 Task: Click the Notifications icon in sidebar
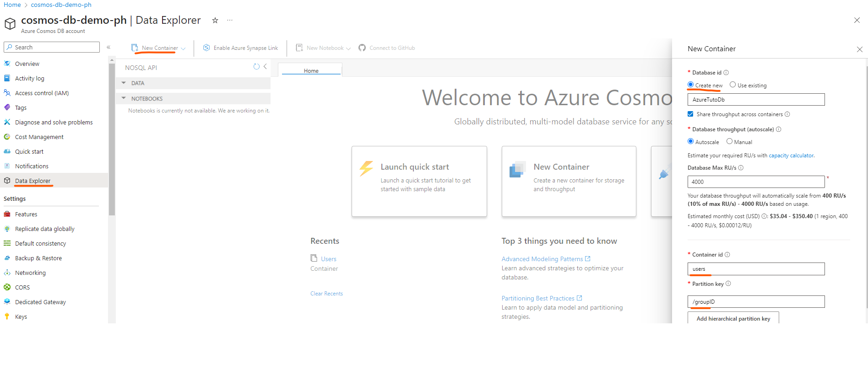[7, 166]
